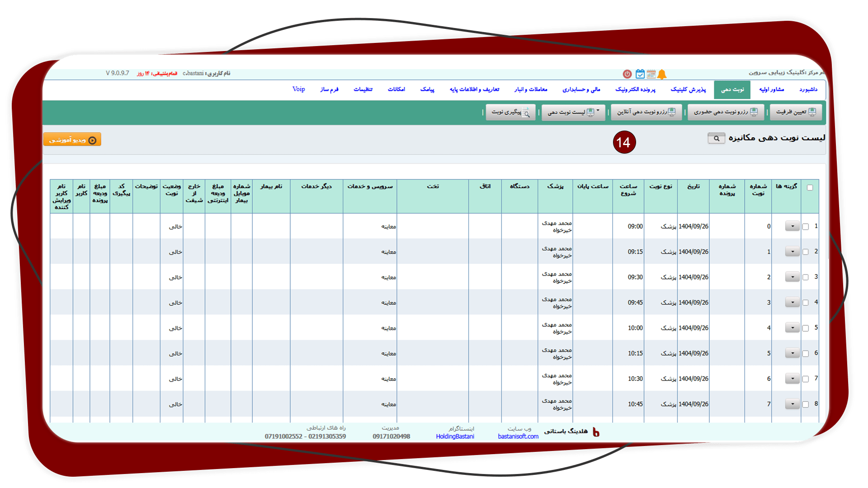Toggle the select-all checkbox in table header
Viewport: 868px width, 488px height.
click(810, 188)
